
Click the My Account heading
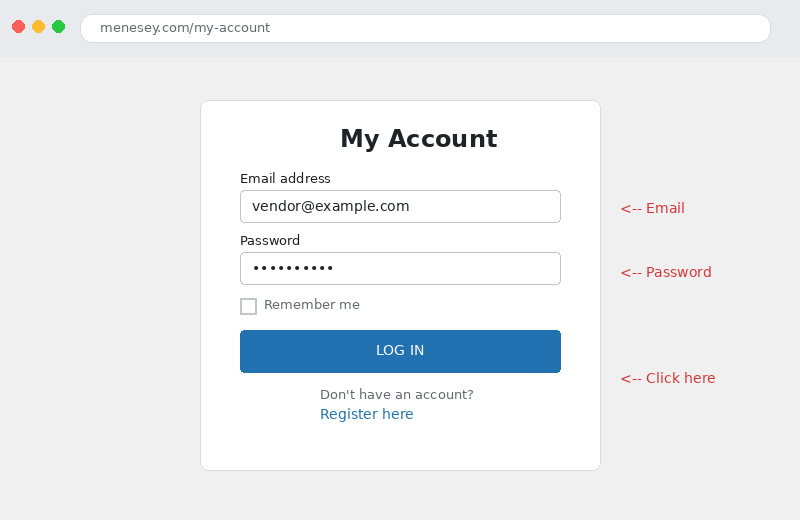(x=418, y=139)
